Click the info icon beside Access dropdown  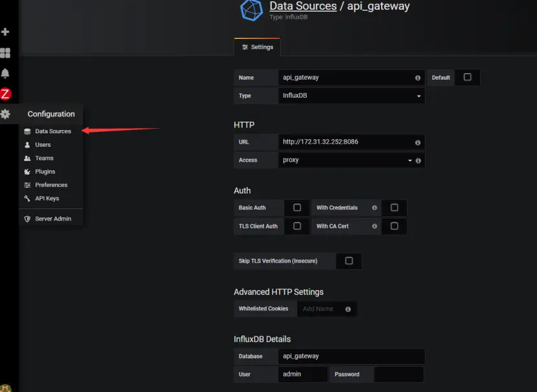418,160
